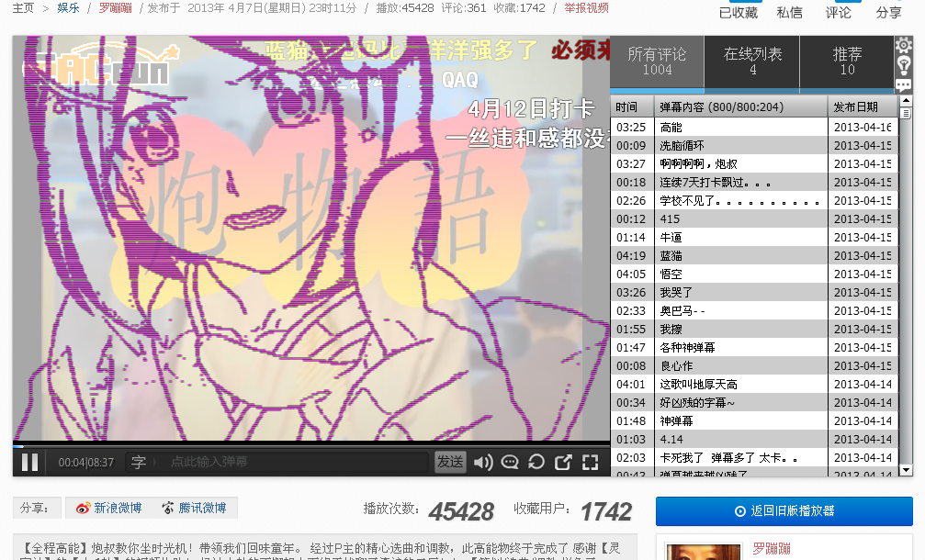Send danmaku with 发送 button
This screenshot has height=560, width=925.
coord(450,462)
